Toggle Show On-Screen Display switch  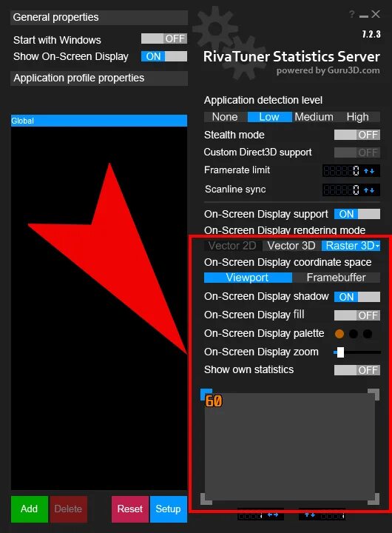pyautogui.click(x=164, y=56)
